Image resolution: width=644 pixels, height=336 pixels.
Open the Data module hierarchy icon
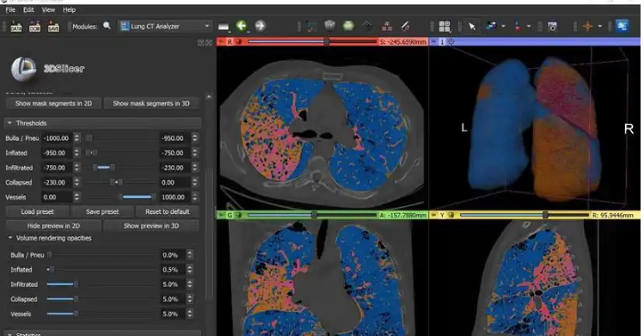tap(312, 27)
